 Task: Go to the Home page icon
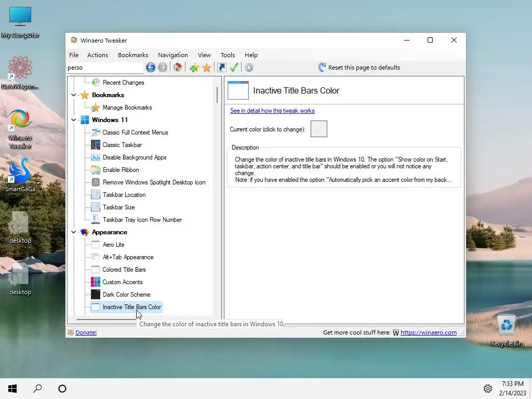tap(178, 68)
